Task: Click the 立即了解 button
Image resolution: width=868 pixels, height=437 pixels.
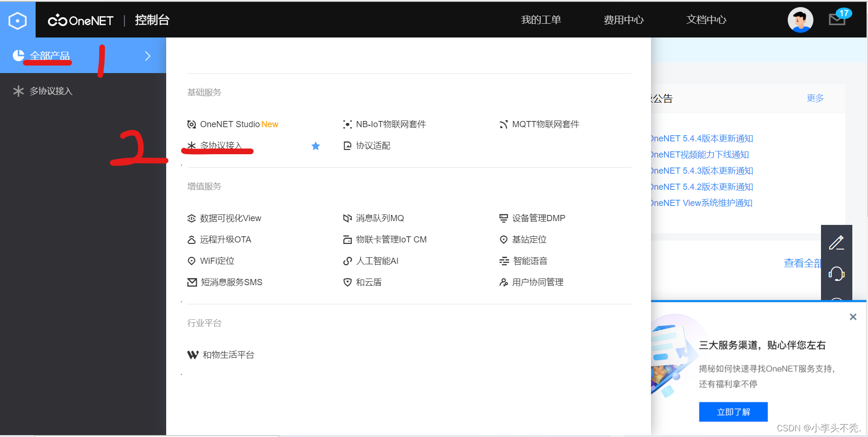Action: pyautogui.click(x=733, y=412)
